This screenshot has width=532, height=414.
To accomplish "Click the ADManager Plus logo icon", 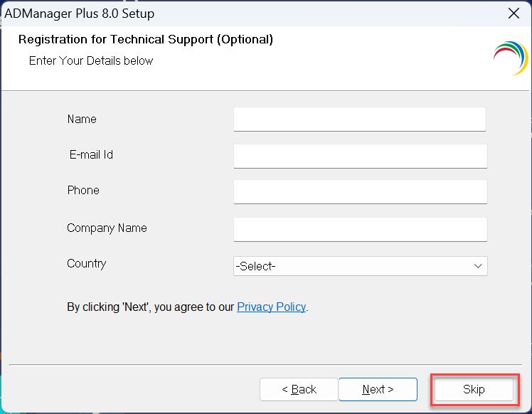I will point(511,58).
